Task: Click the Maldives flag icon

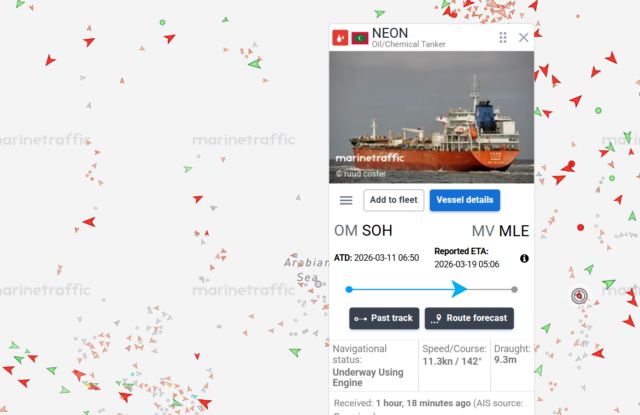Action: (360, 38)
